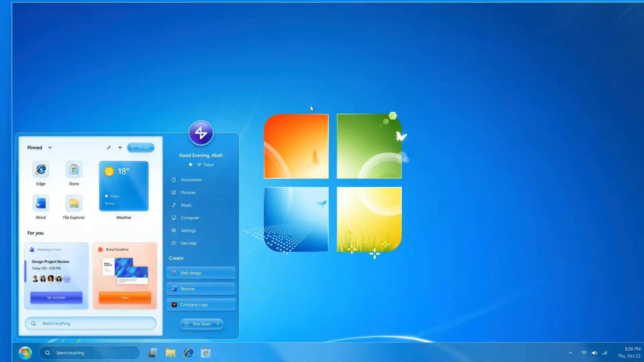Viewport: 644px width, 362px height.
Task: Show hidden tray icons chevron
Action: pos(570,353)
